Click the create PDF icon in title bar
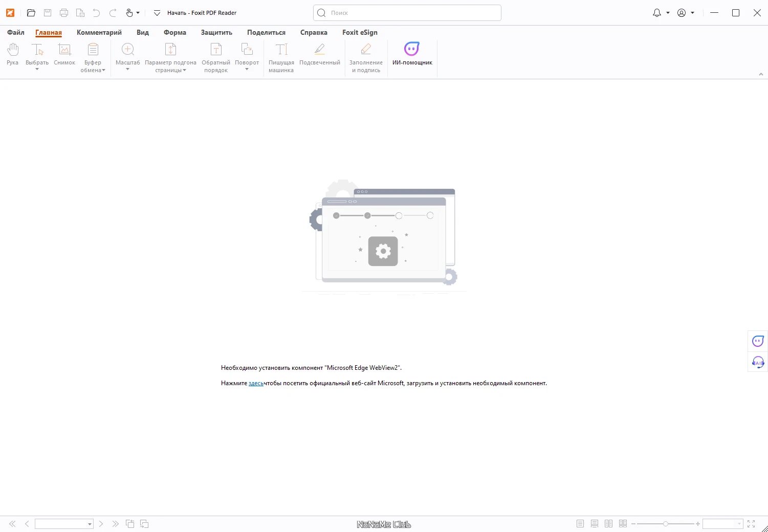This screenshot has height=532, width=768. pos(80,13)
